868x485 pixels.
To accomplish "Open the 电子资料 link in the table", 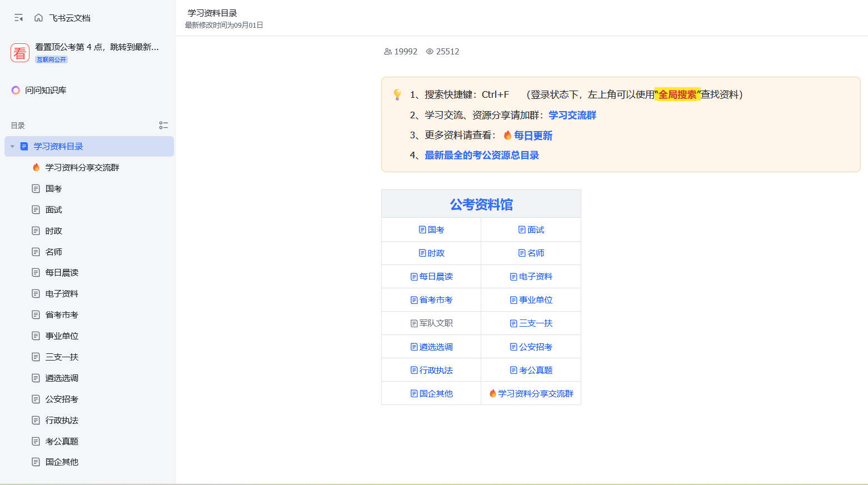I will coord(531,277).
